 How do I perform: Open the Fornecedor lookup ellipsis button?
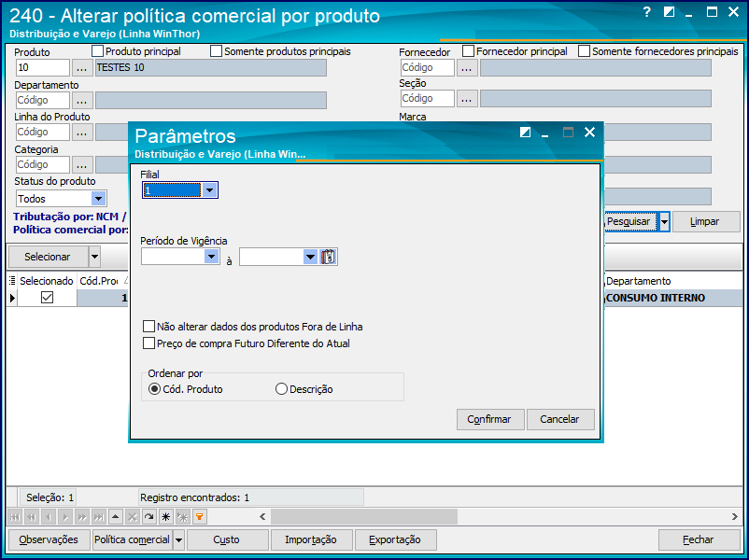467,68
